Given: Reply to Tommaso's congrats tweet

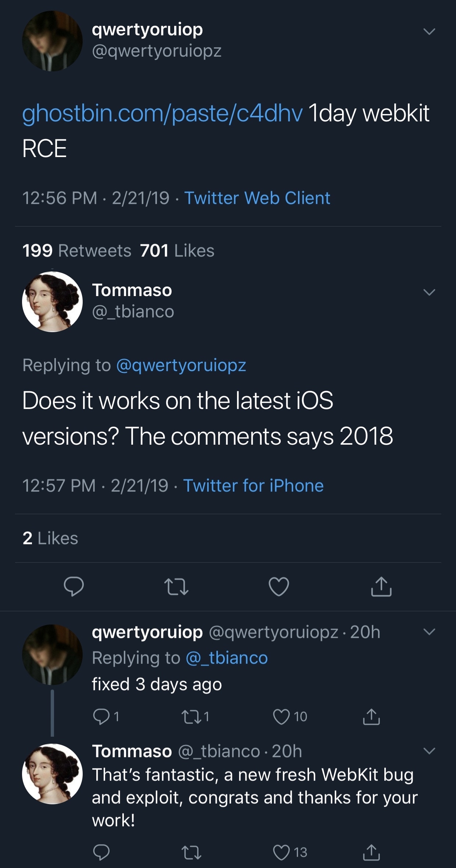Looking at the screenshot, I should click(x=101, y=853).
